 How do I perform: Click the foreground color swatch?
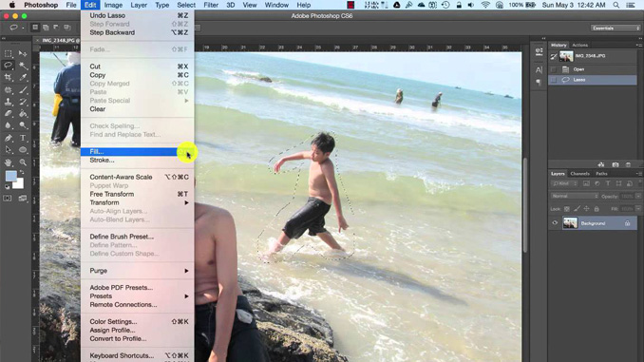11,176
